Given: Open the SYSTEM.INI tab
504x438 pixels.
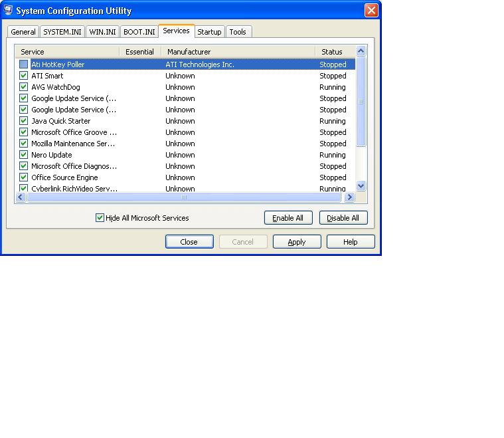Looking at the screenshot, I should 62,32.
